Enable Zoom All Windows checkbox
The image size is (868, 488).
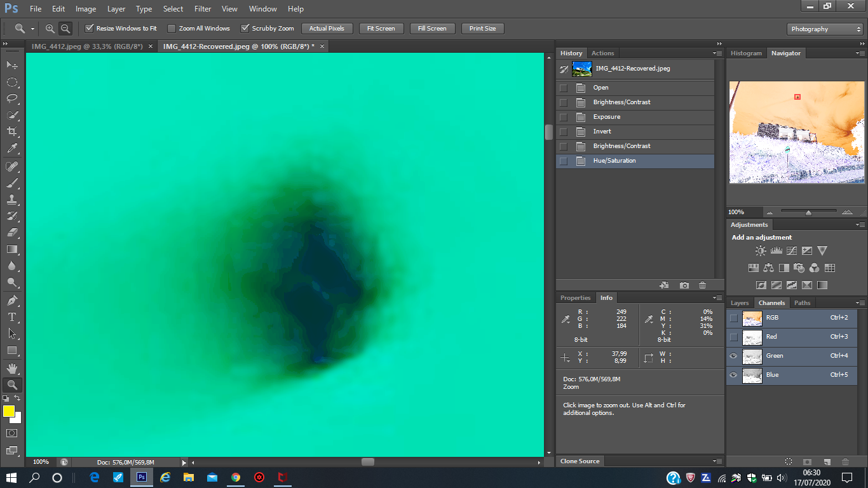pyautogui.click(x=172, y=29)
